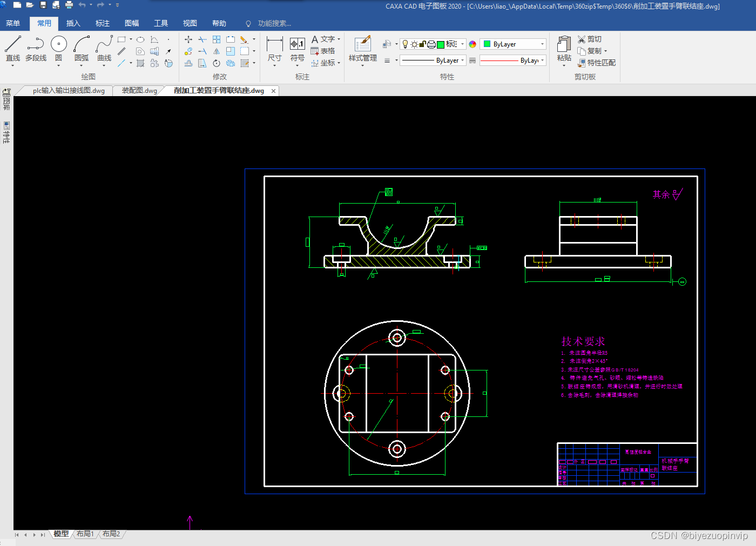The image size is (756, 546).
Task: Open the layer selection dropdown
Action: point(463,44)
